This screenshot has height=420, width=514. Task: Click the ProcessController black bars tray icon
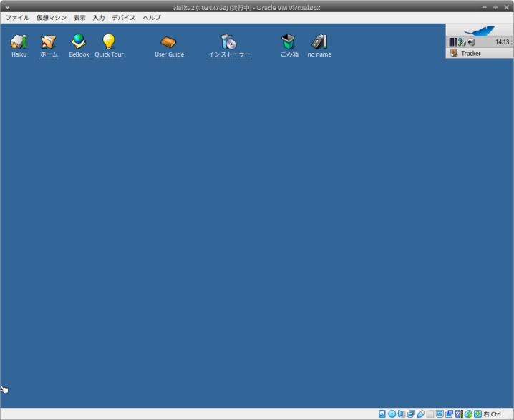click(x=453, y=41)
